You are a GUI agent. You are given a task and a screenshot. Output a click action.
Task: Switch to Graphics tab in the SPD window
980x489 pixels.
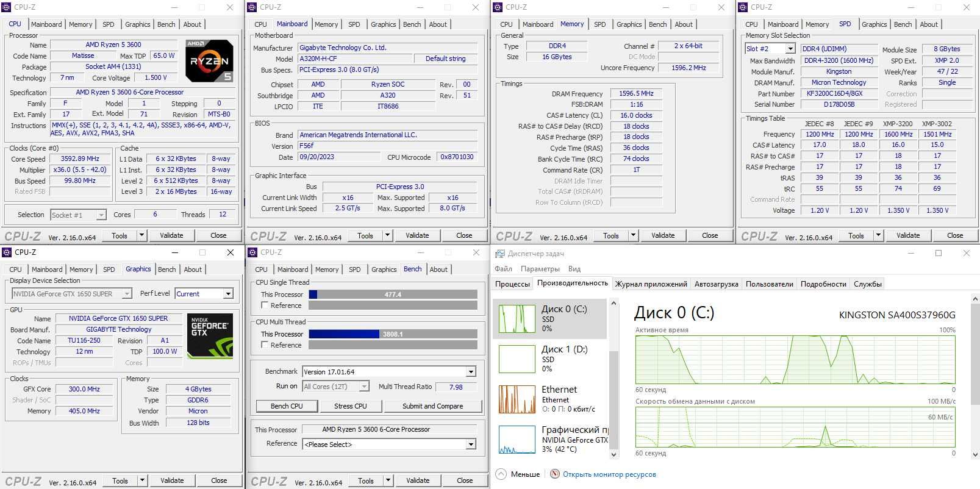(874, 24)
